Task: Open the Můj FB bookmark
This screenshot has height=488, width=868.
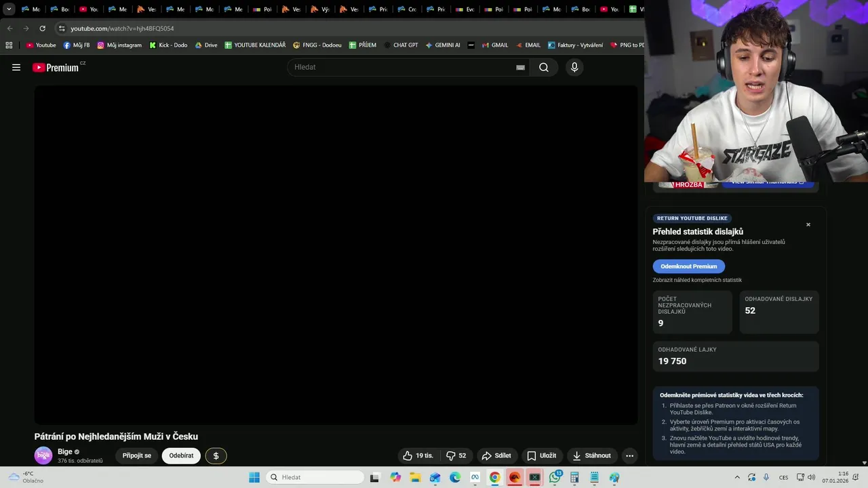Action: (77, 45)
